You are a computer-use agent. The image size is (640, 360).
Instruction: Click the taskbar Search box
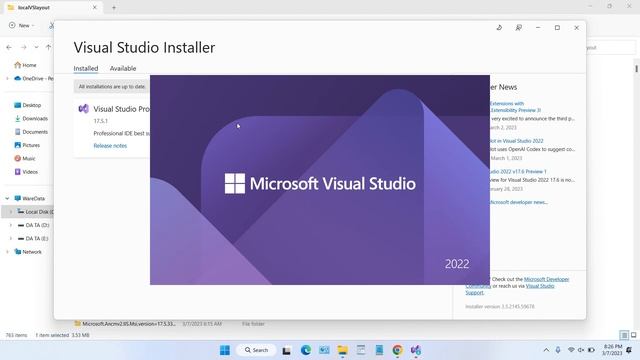[x=256, y=350]
